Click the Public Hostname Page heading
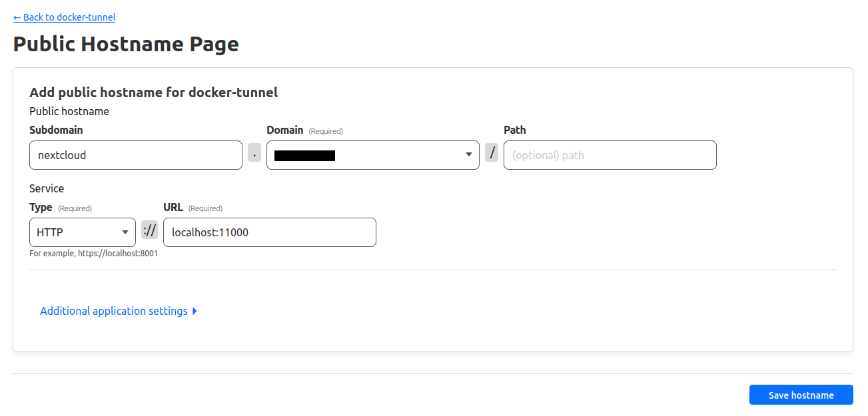The height and width of the screenshot is (416, 868). (126, 44)
